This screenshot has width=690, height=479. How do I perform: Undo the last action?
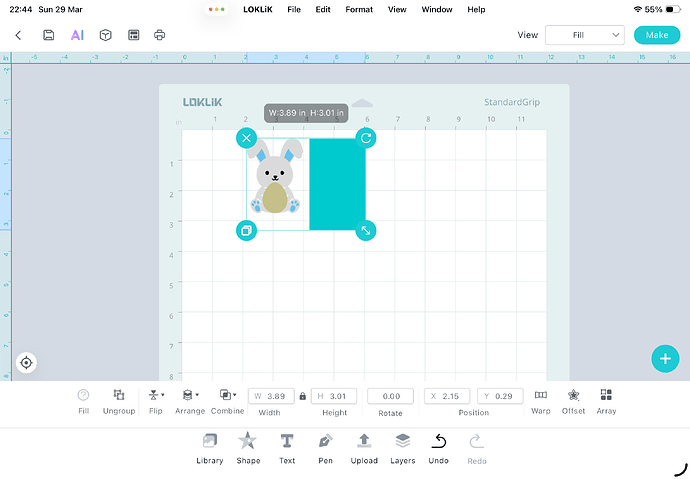pyautogui.click(x=439, y=446)
